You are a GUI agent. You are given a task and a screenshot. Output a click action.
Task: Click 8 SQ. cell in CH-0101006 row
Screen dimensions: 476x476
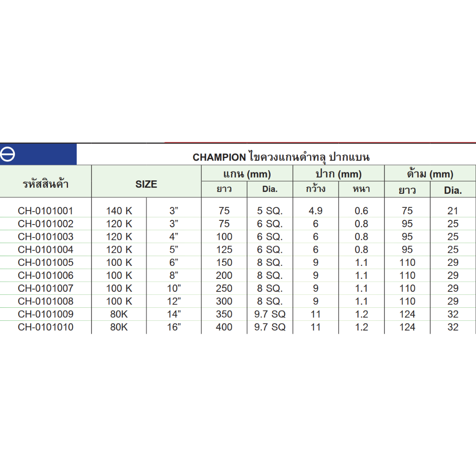[x=270, y=275]
